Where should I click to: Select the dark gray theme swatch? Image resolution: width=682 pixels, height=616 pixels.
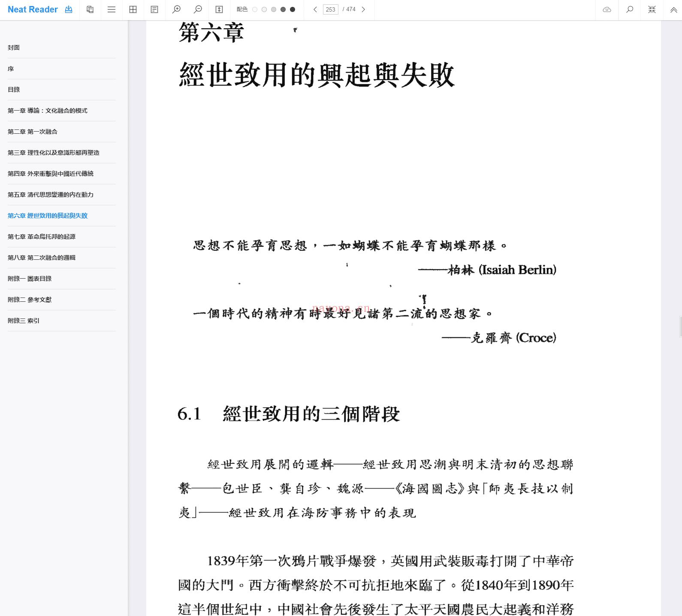[x=283, y=9]
